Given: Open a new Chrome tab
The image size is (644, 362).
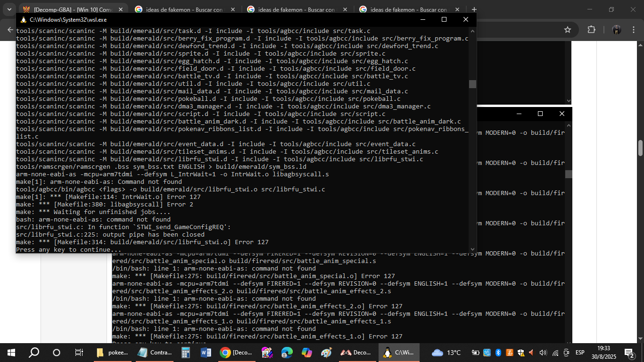Looking at the screenshot, I should (474, 9).
